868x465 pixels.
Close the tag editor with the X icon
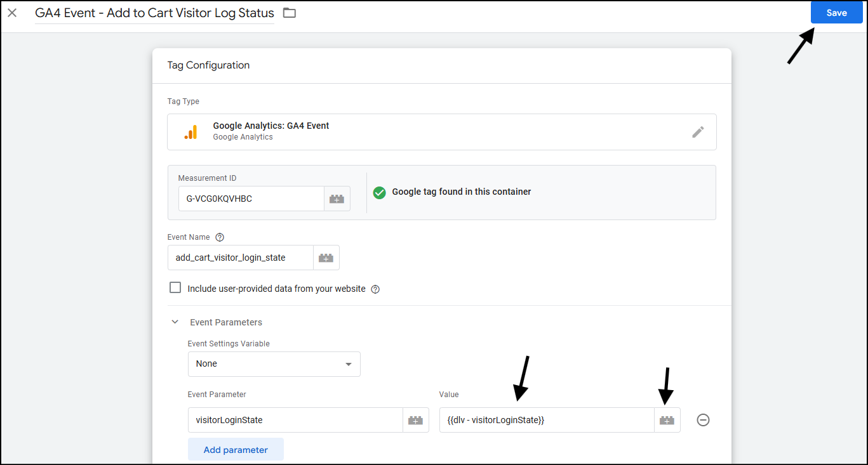pyautogui.click(x=12, y=13)
